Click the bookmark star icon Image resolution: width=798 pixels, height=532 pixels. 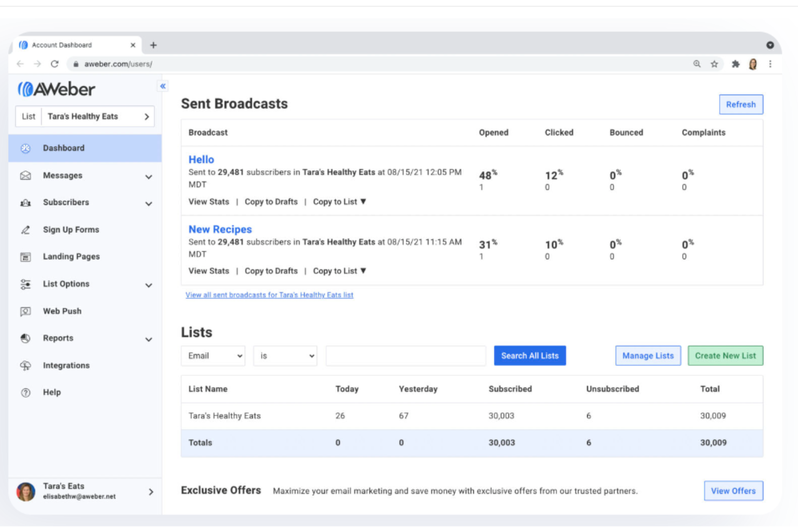tap(714, 64)
